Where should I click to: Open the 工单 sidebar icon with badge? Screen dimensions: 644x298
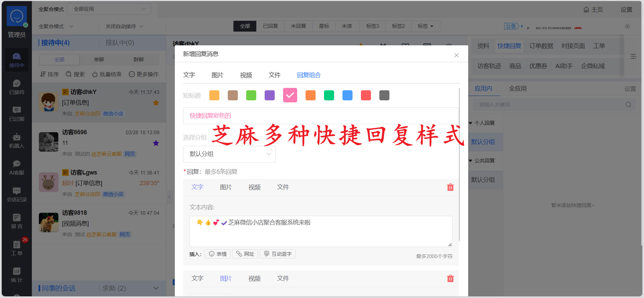17,248
